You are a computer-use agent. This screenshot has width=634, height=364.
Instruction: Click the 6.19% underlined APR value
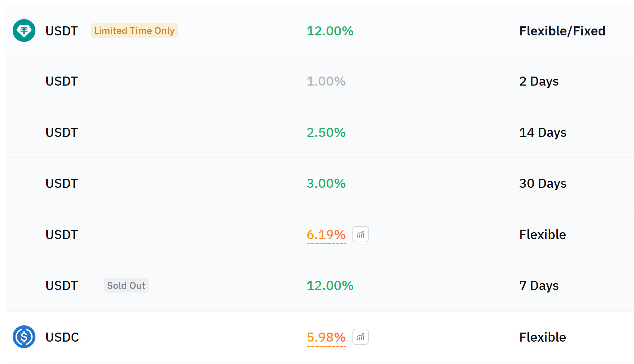coord(326,235)
